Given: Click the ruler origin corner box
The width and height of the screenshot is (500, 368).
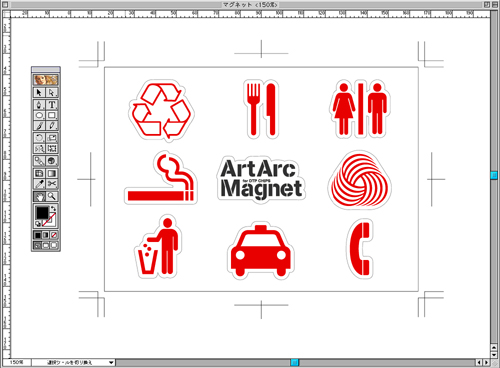Looking at the screenshot, I should (6, 14).
